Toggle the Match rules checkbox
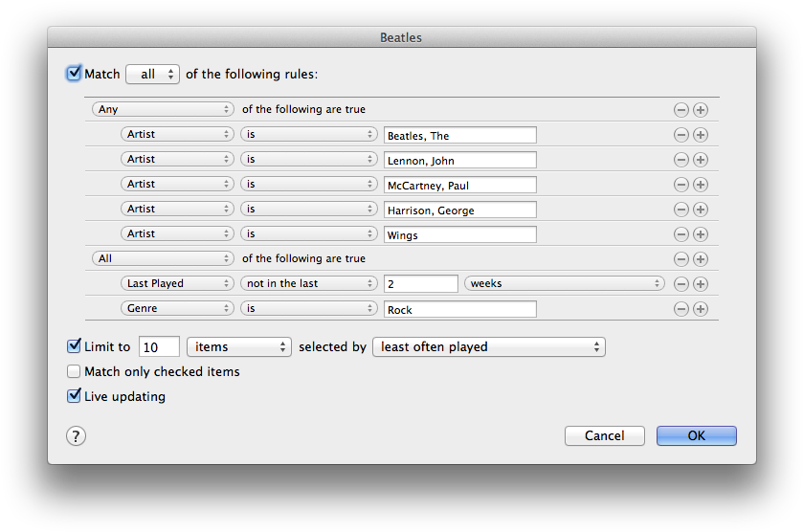803x532 pixels. point(74,74)
